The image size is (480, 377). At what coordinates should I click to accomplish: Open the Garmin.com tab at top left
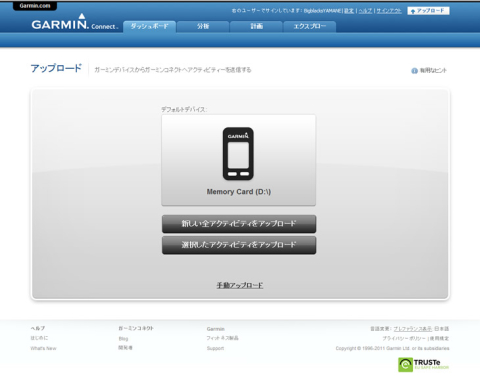(x=35, y=6)
